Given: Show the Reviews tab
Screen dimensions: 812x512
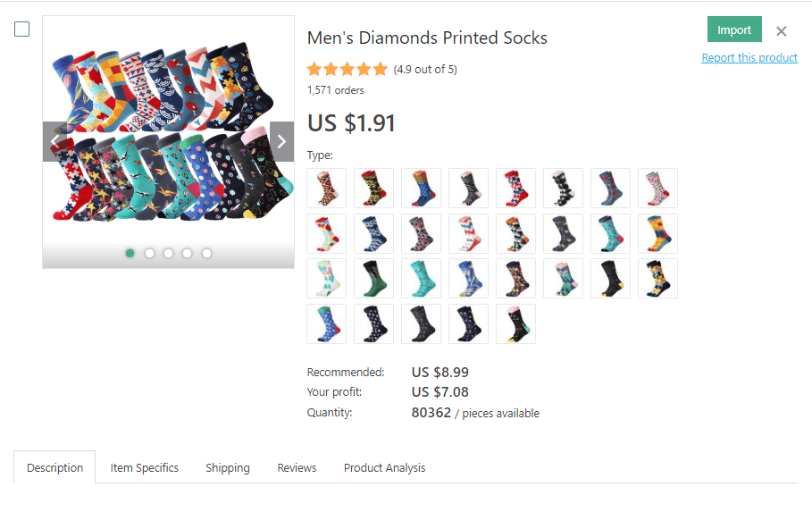Looking at the screenshot, I should pyautogui.click(x=297, y=467).
